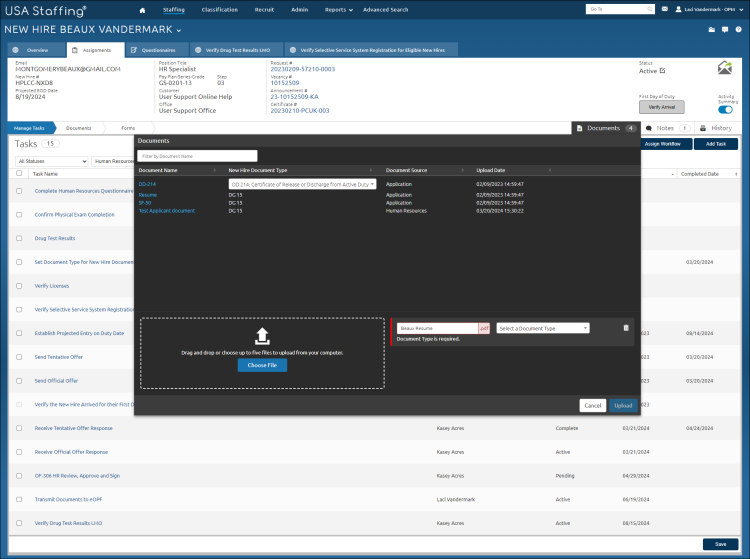Screen dimensions: 750x559
Task: Open the messages envelope icon in the header
Action: tap(665, 9)
